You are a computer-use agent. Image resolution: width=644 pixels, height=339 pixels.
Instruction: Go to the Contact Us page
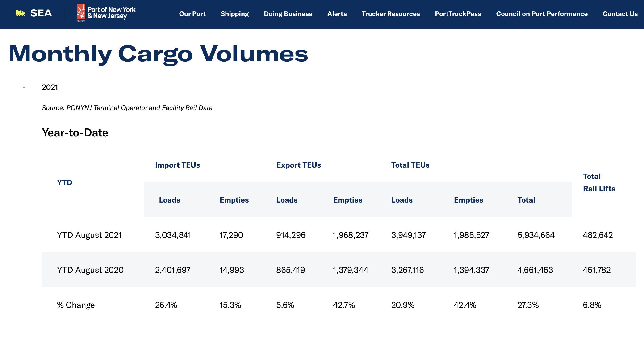[x=620, y=14]
